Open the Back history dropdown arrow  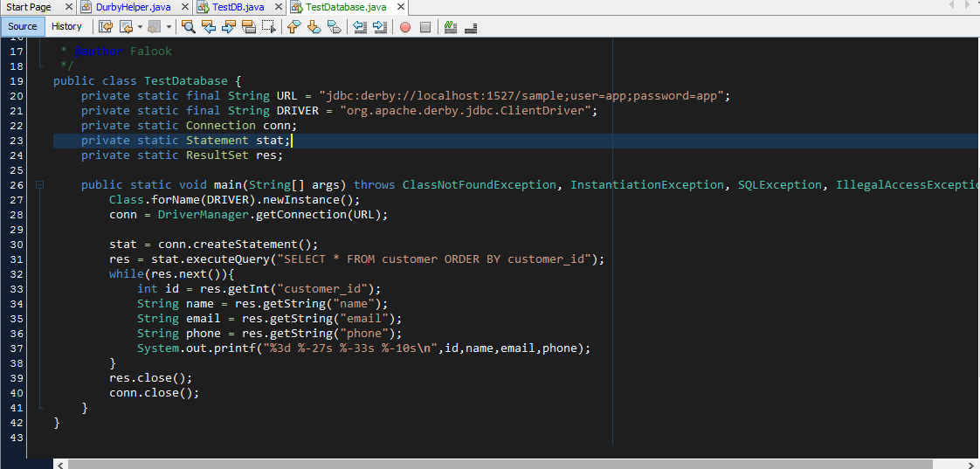140,27
